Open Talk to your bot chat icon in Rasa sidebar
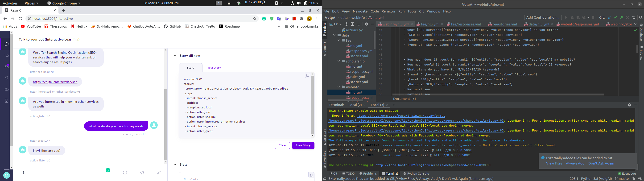Screen dimensions: 644x181 pyautogui.click(x=7, y=44)
